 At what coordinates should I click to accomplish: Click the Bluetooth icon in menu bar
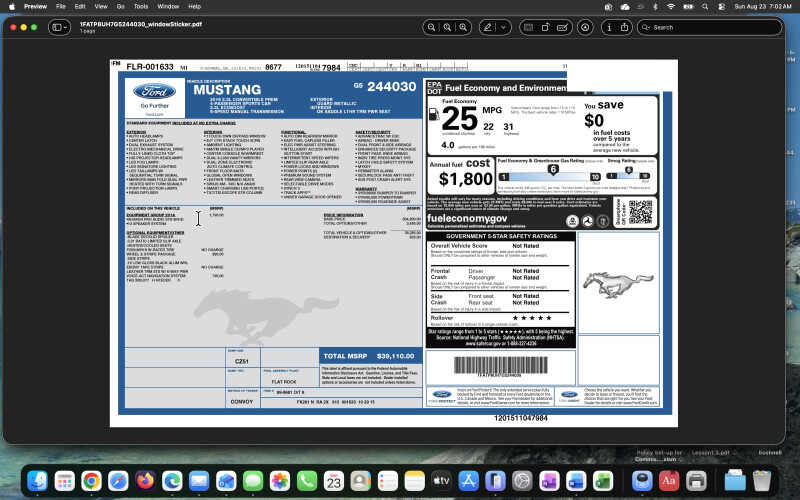(x=656, y=7)
